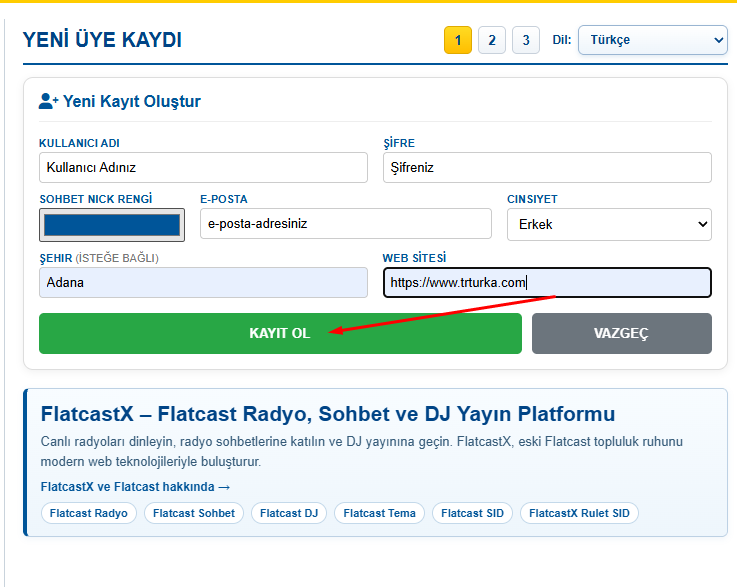Go to step 1 of registration
The width and height of the screenshot is (737, 587).
tap(458, 40)
